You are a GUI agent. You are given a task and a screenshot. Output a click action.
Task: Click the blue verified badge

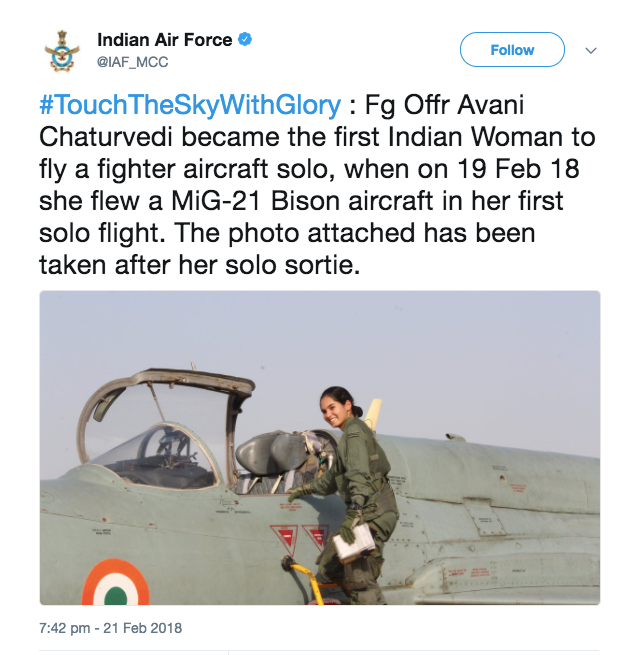(245, 40)
